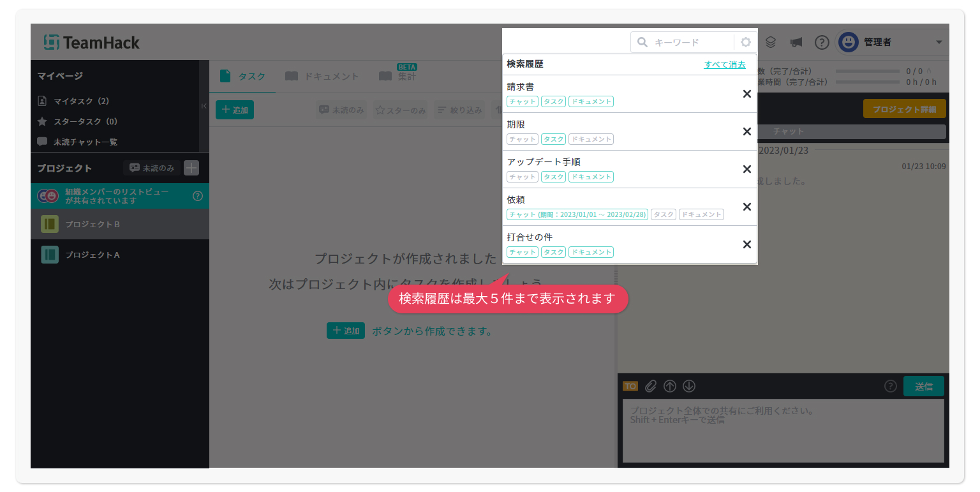Click the orange TO mention icon
This screenshot has width=980, height=492.
tap(630, 386)
